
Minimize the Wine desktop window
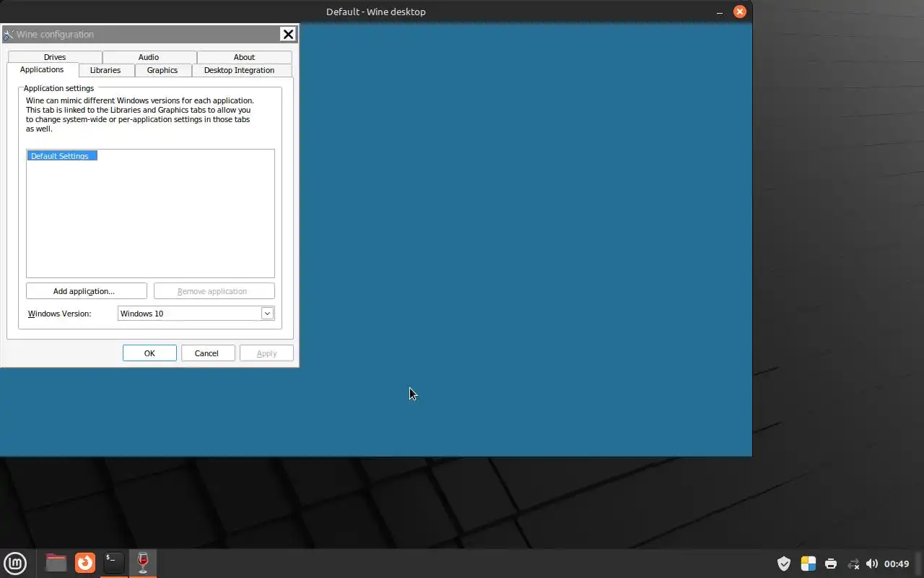[x=720, y=12]
